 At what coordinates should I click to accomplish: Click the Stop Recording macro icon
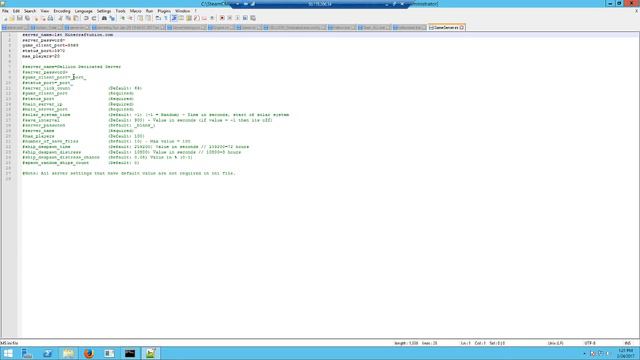(x=229, y=18)
